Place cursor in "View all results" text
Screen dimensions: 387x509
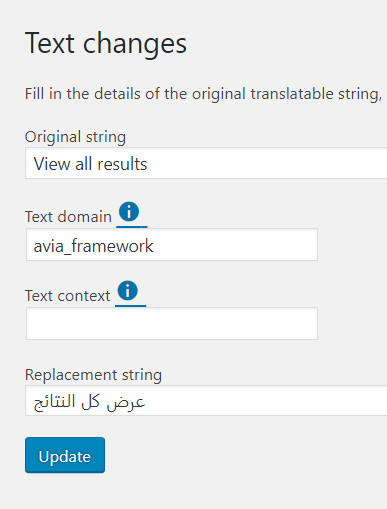90,164
